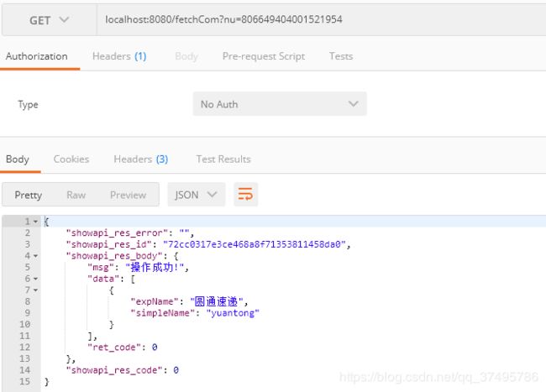This screenshot has height=392, width=546.
Task: Open the Pre-request Script tab
Action: click(x=264, y=56)
